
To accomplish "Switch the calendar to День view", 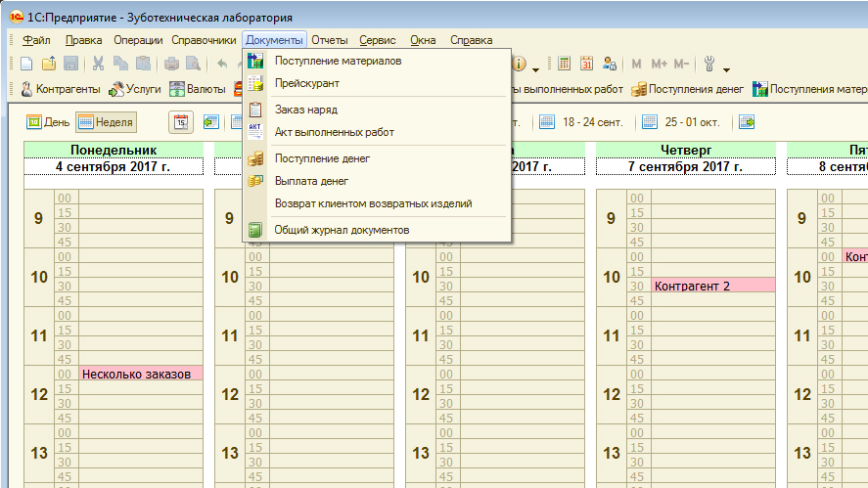I will pyautogui.click(x=48, y=122).
